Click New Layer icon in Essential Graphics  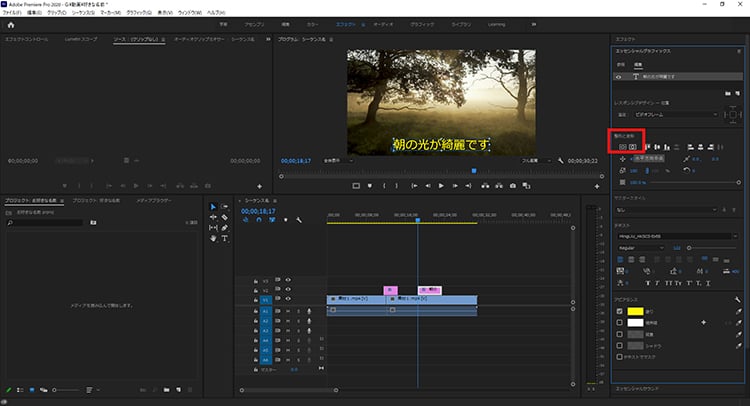737,93
